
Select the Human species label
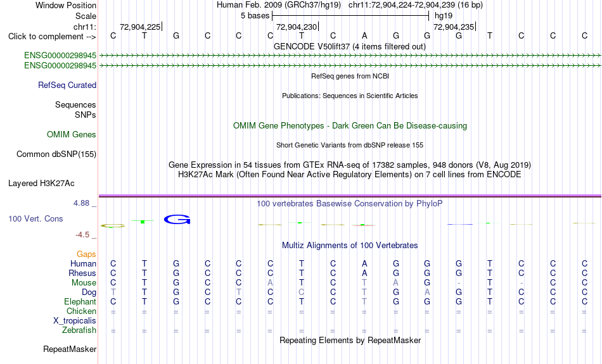tap(83, 263)
